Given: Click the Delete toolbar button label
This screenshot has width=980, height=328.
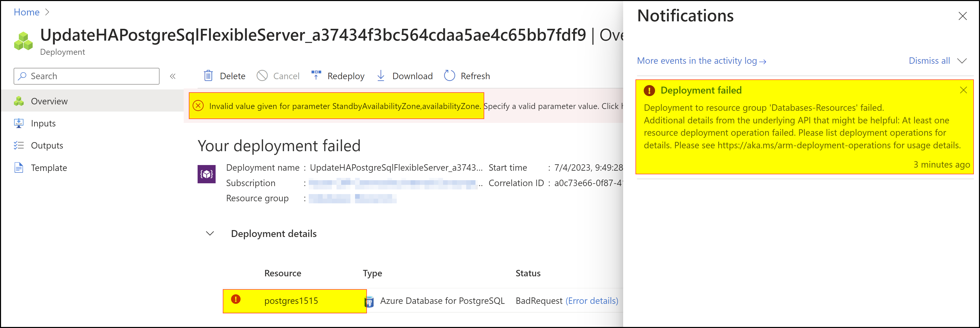Looking at the screenshot, I should 232,76.
